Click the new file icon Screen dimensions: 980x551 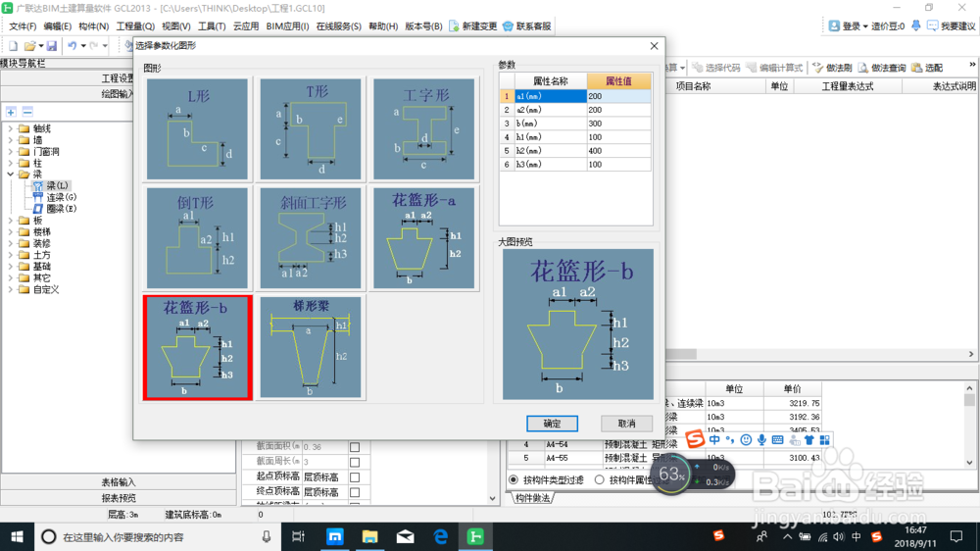pos(13,46)
